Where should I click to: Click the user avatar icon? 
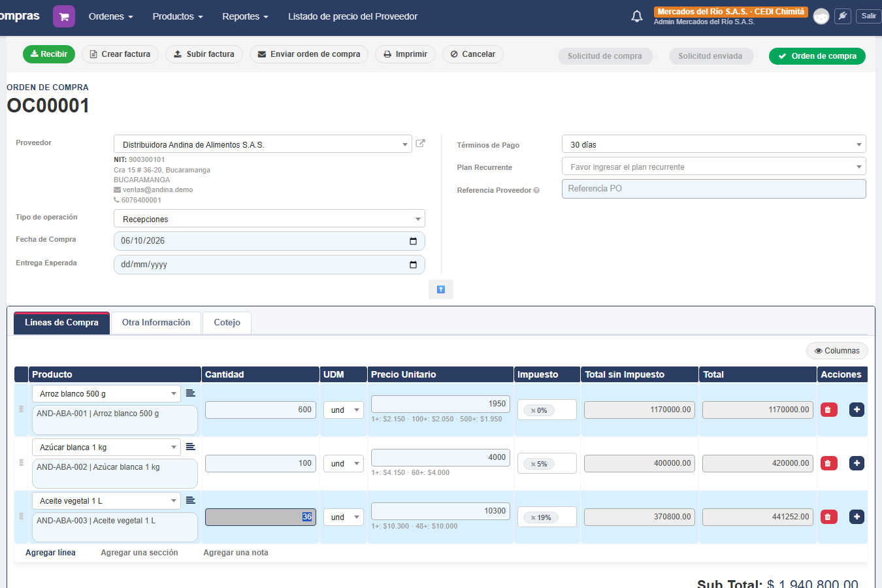821,16
